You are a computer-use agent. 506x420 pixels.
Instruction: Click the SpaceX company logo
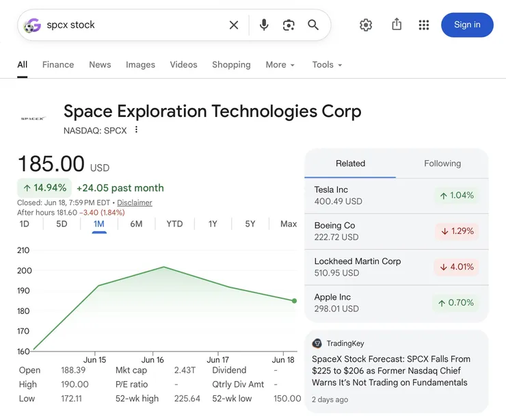pos(34,118)
